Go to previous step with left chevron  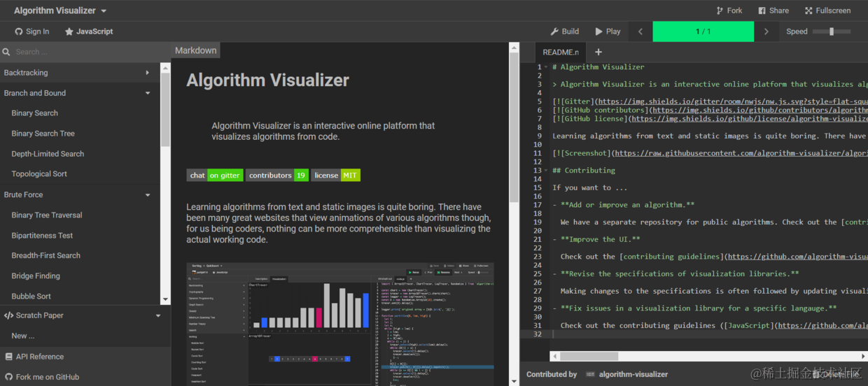click(x=640, y=31)
